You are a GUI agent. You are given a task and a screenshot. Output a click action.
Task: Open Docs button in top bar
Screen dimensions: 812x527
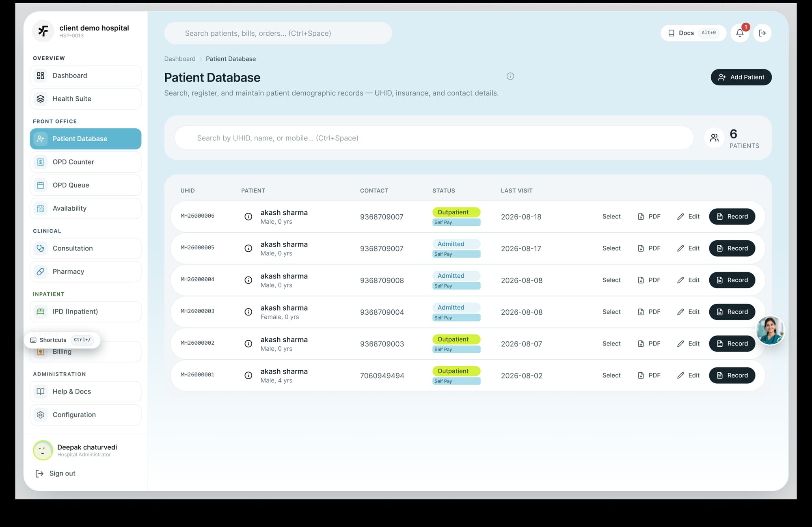pos(693,33)
